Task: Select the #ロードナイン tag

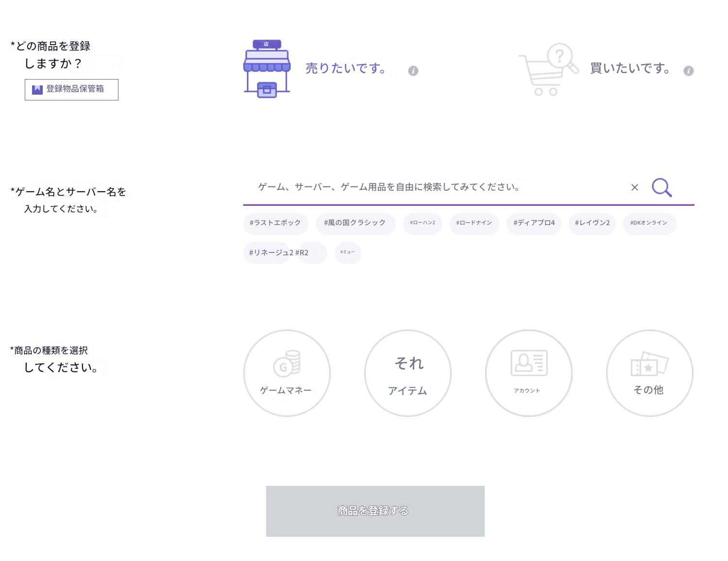Action: click(474, 223)
